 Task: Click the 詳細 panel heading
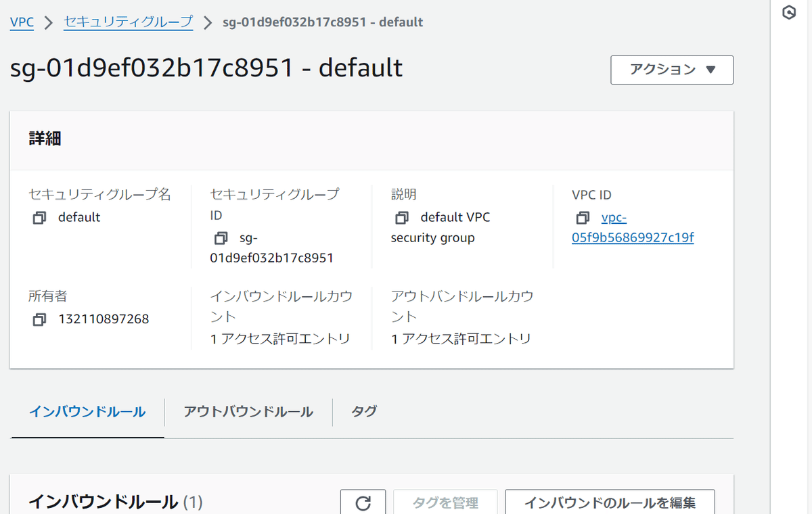coord(45,139)
